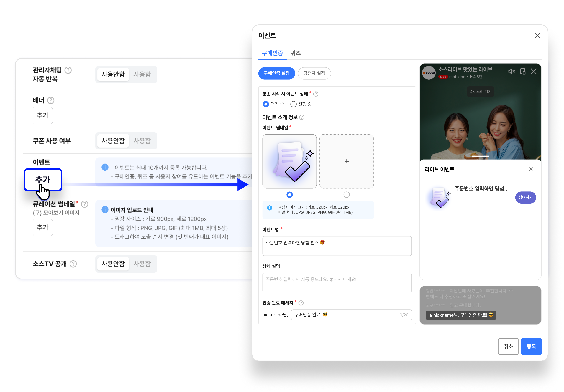Viewport: 564px width, 392px height.
Task: Open help for 관리자채팅 자동 반복
Action: [68, 70]
